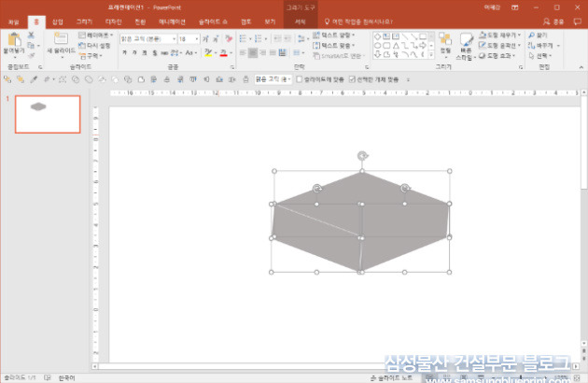Click rotation handle above grouped shape

(x=362, y=155)
